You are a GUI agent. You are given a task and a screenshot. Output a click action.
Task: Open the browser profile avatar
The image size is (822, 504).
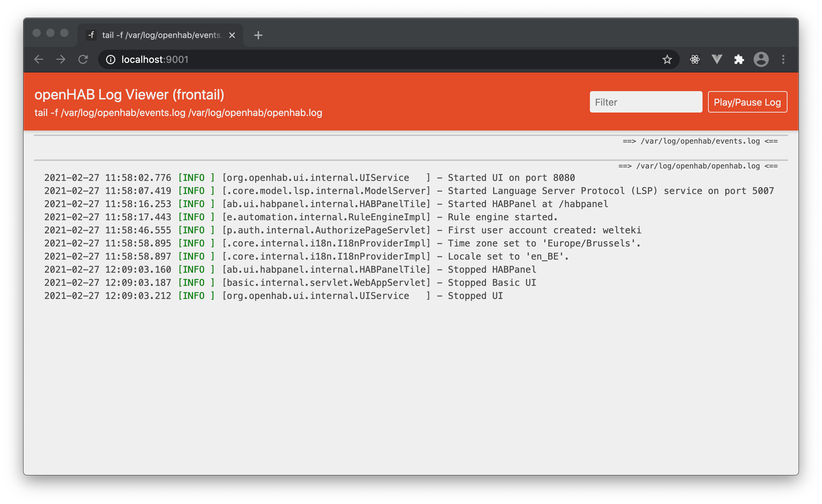(x=761, y=59)
